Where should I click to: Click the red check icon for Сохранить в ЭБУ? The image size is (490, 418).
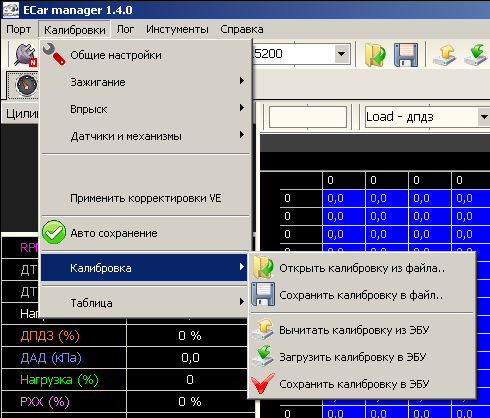point(263,383)
